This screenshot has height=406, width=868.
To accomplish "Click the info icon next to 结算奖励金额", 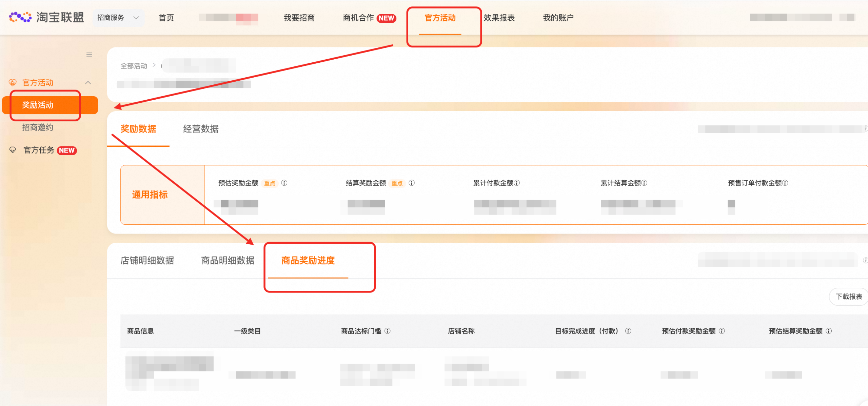I will tap(412, 183).
